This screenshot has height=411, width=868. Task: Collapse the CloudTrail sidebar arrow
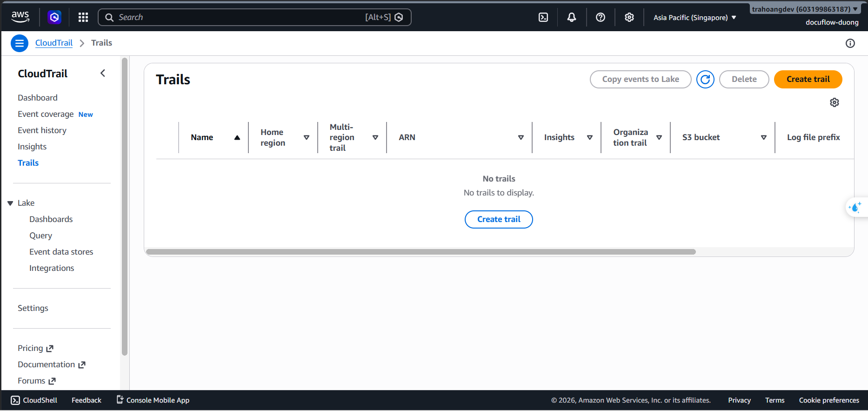point(103,73)
